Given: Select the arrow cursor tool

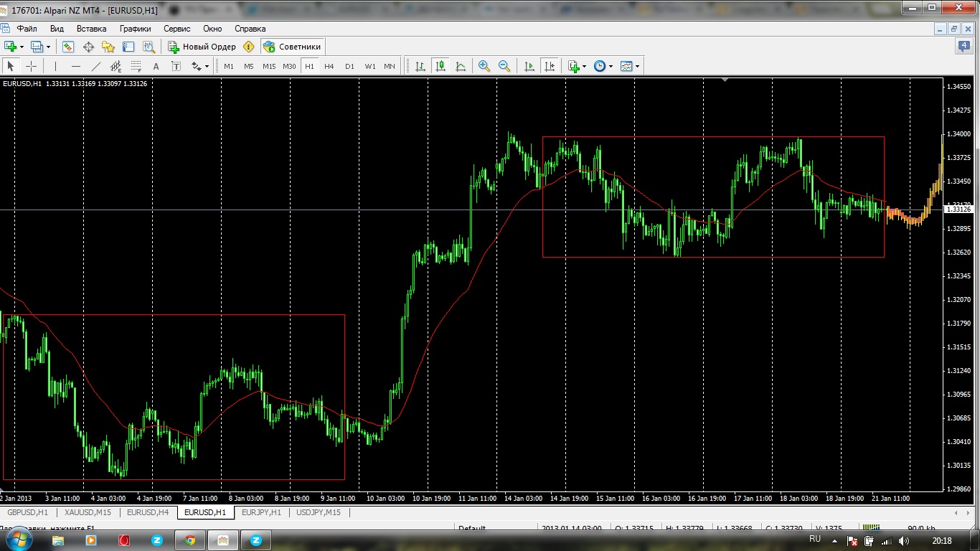Looking at the screenshot, I should click(x=11, y=66).
